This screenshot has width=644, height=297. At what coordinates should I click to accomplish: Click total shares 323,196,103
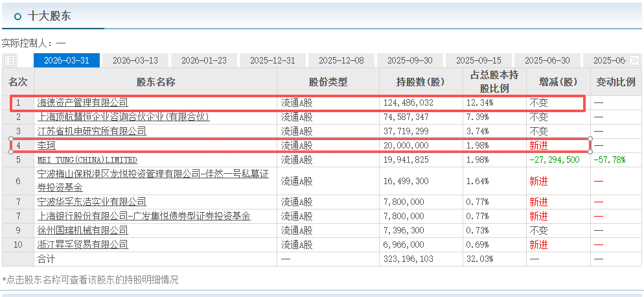[408, 259]
